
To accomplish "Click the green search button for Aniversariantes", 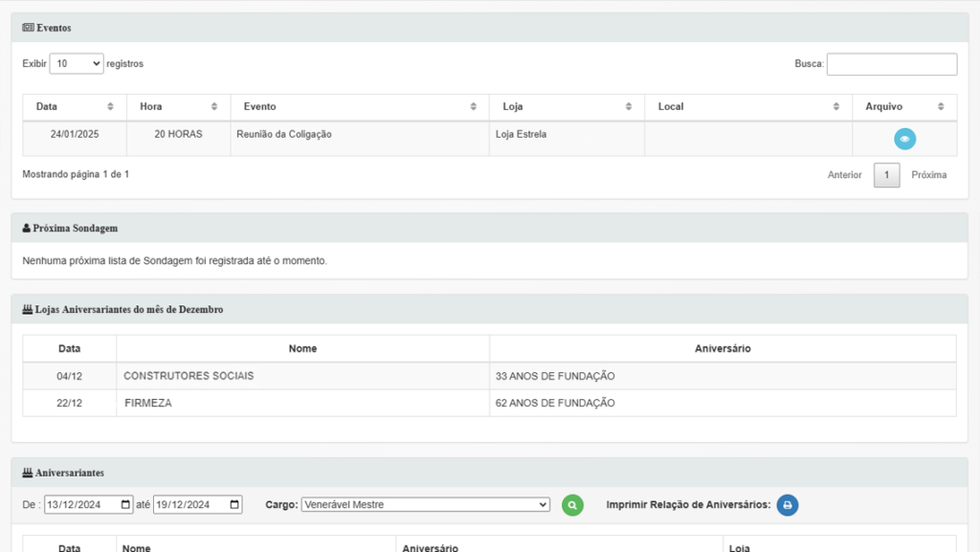I will pos(572,505).
